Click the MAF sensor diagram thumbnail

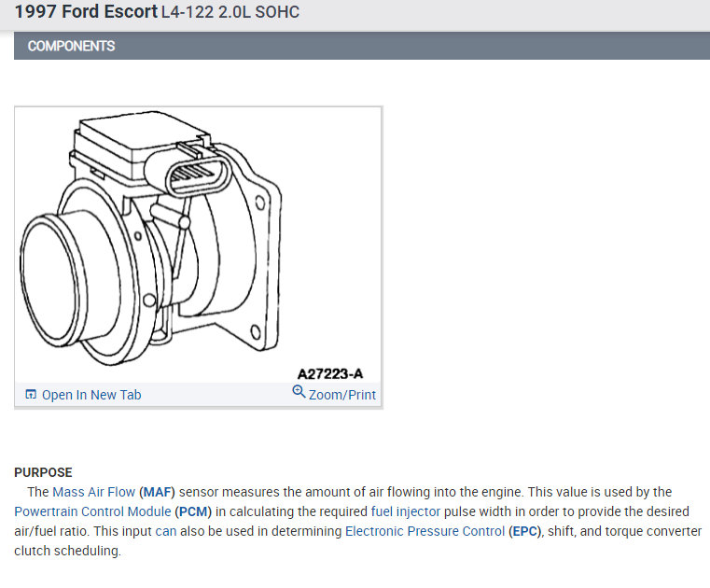(199, 245)
